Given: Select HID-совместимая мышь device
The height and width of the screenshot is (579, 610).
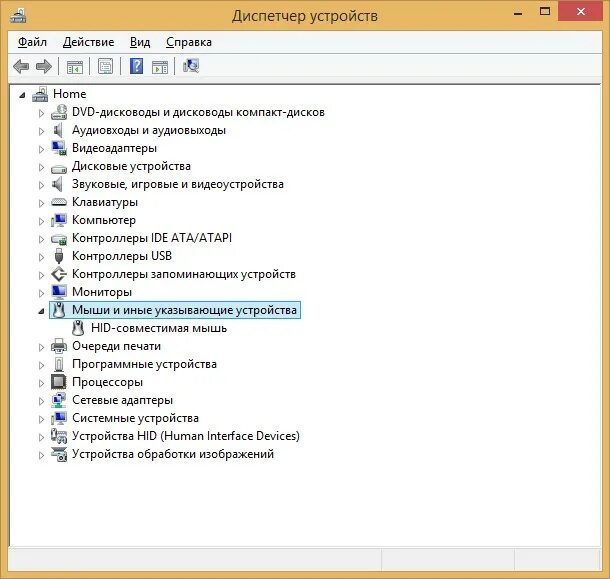Looking at the screenshot, I should coord(159,328).
